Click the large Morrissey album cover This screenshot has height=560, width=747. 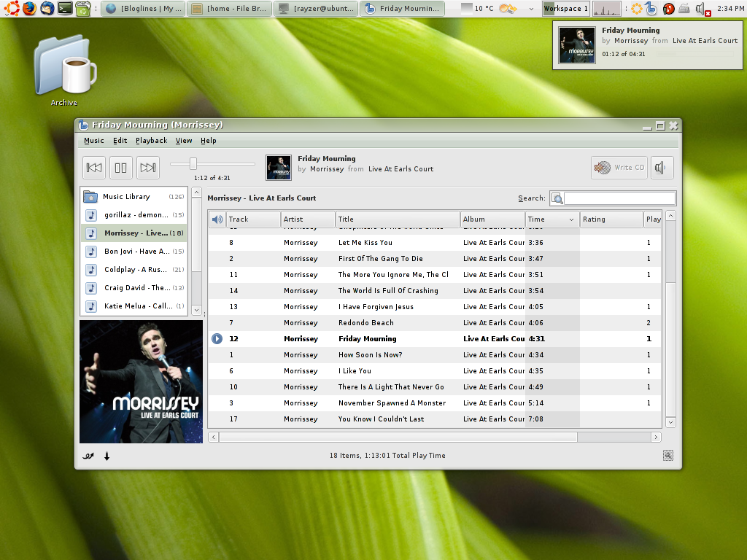[x=141, y=382]
